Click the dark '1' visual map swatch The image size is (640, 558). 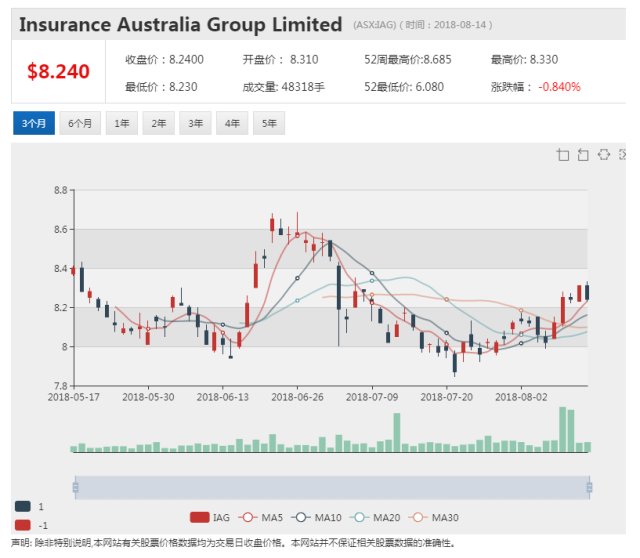coord(23,506)
